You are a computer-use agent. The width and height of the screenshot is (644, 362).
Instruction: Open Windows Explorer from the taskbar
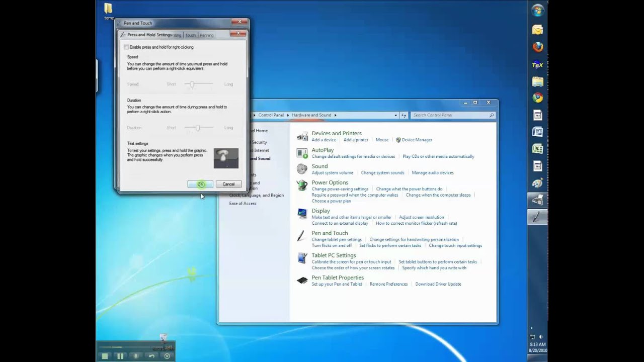click(538, 81)
